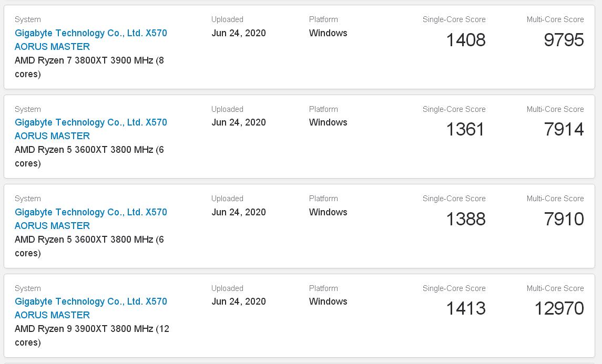The image size is (602, 364).
Task: Select the Ryzen 9 3900XT result row
Action: pyautogui.click(x=300, y=315)
